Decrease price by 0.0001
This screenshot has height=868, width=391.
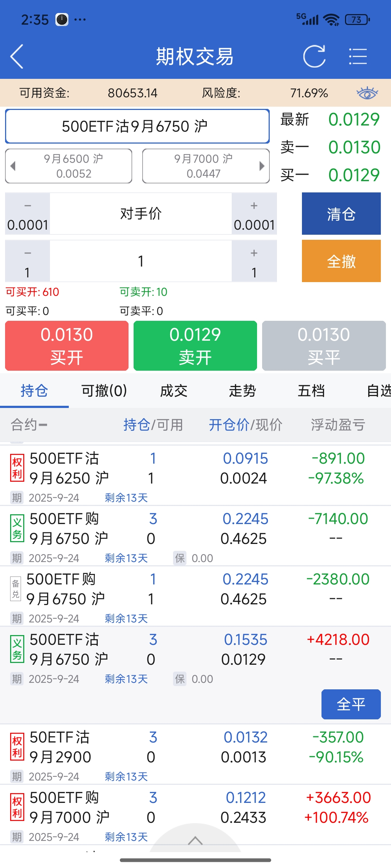pos(28,214)
